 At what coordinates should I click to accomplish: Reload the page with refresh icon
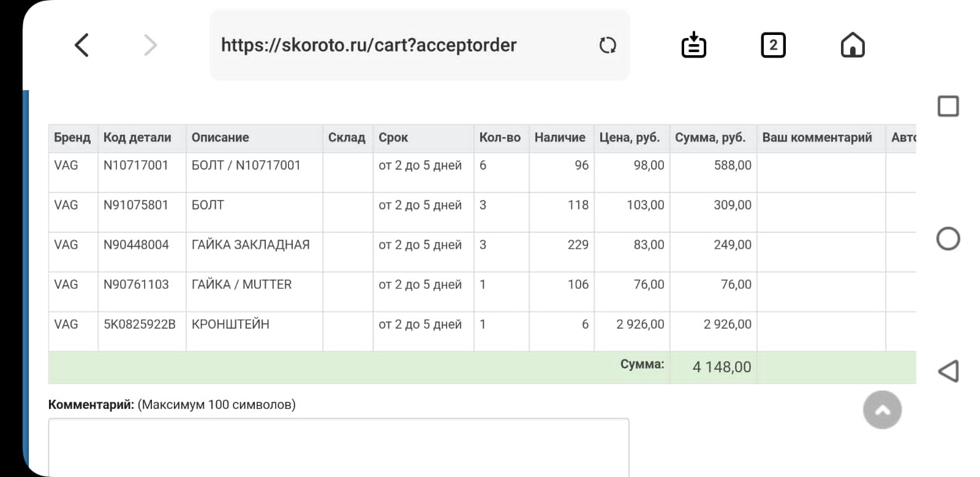[607, 45]
